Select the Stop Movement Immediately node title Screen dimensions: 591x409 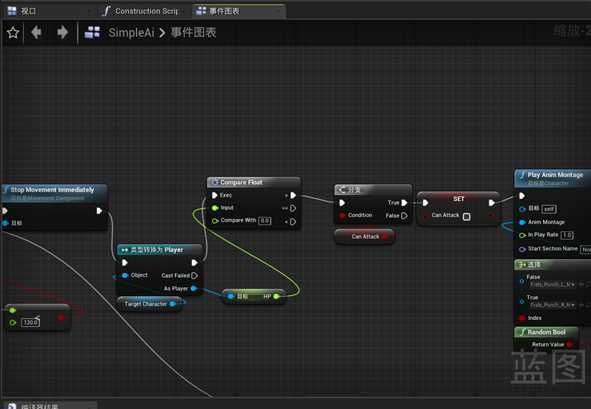pyautogui.click(x=52, y=190)
